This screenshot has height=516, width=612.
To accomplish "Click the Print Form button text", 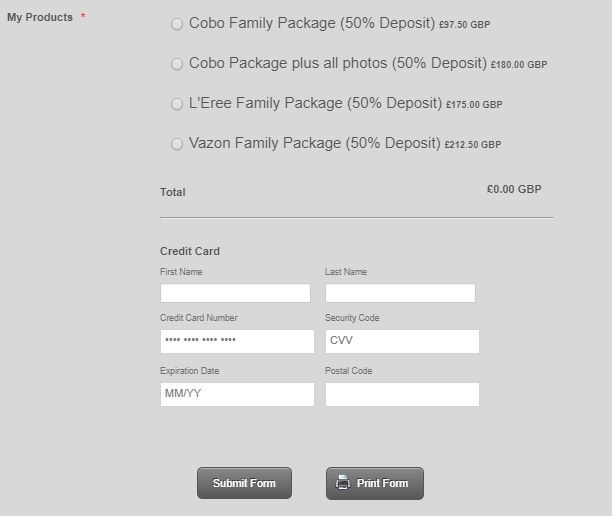I will click(x=382, y=484).
